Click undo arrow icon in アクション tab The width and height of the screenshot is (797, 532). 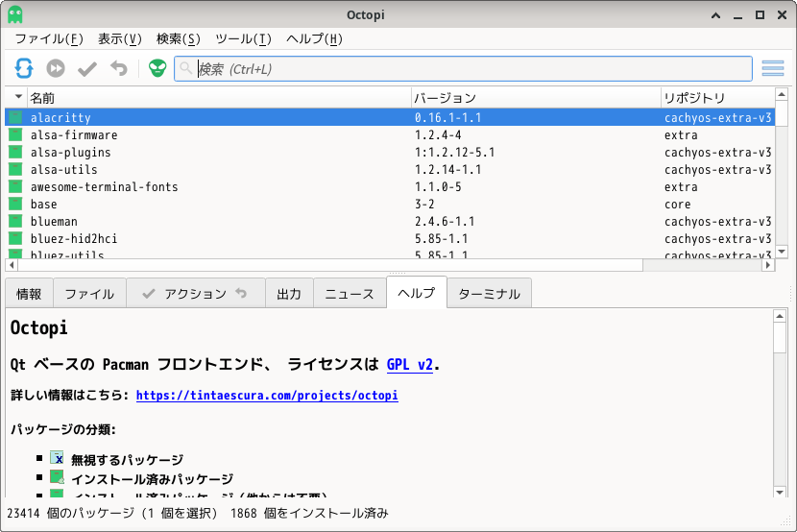(241, 293)
